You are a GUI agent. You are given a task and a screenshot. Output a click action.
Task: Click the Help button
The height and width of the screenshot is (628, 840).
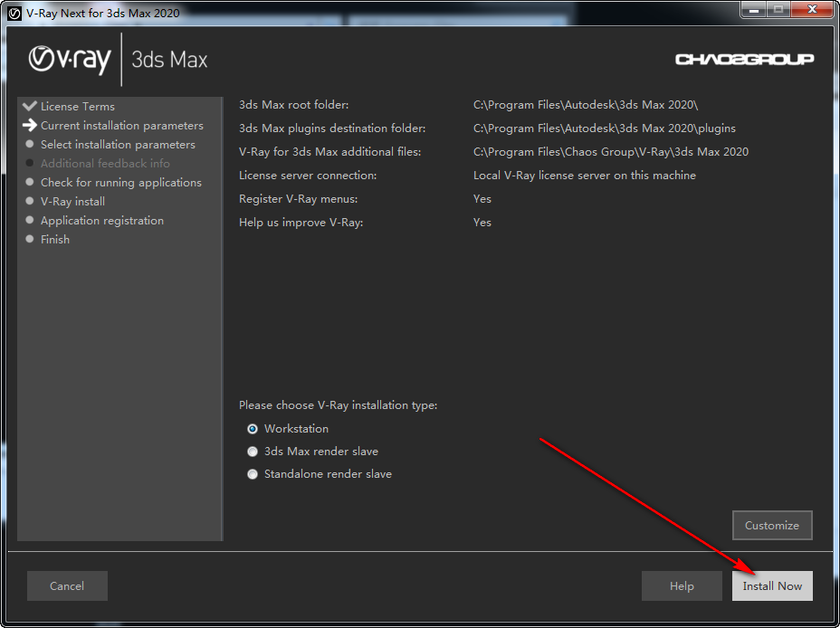point(682,585)
